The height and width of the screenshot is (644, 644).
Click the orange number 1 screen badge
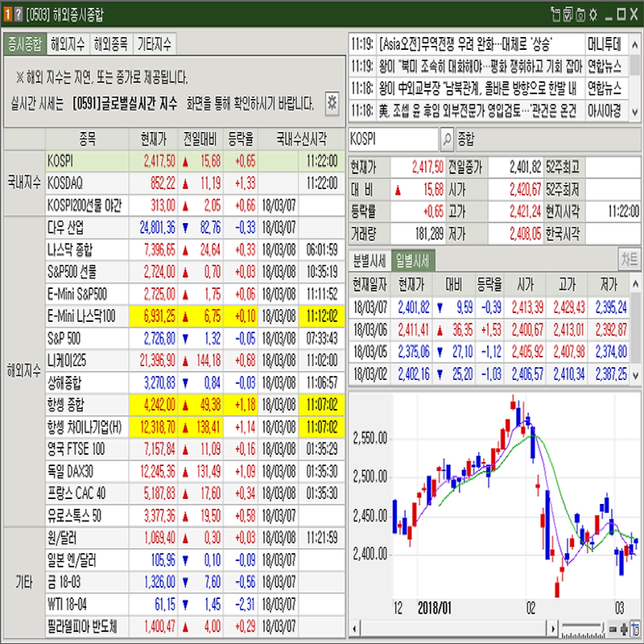(x=8, y=14)
